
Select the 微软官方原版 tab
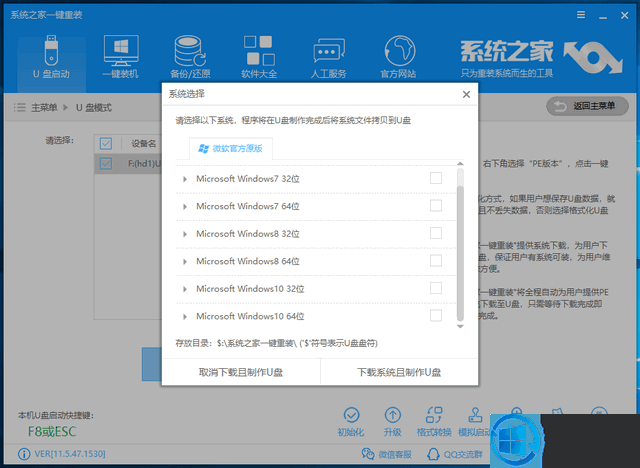(x=231, y=149)
